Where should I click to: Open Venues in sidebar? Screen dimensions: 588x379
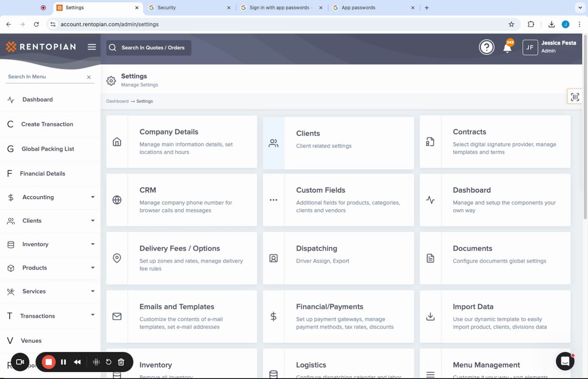click(x=50, y=340)
